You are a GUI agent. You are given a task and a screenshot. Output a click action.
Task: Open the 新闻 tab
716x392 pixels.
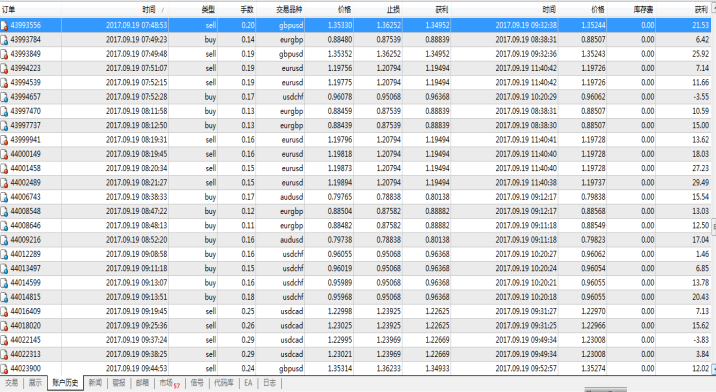[x=95, y=383]
